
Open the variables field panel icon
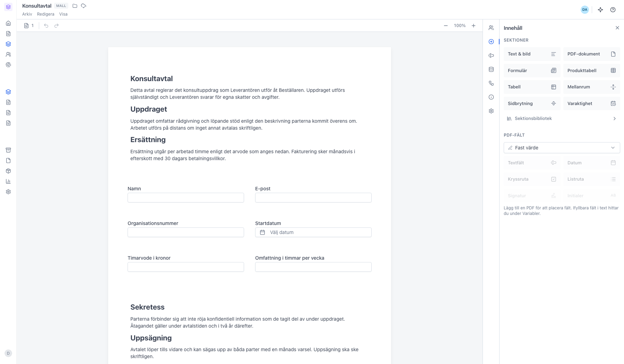[491, 55]
